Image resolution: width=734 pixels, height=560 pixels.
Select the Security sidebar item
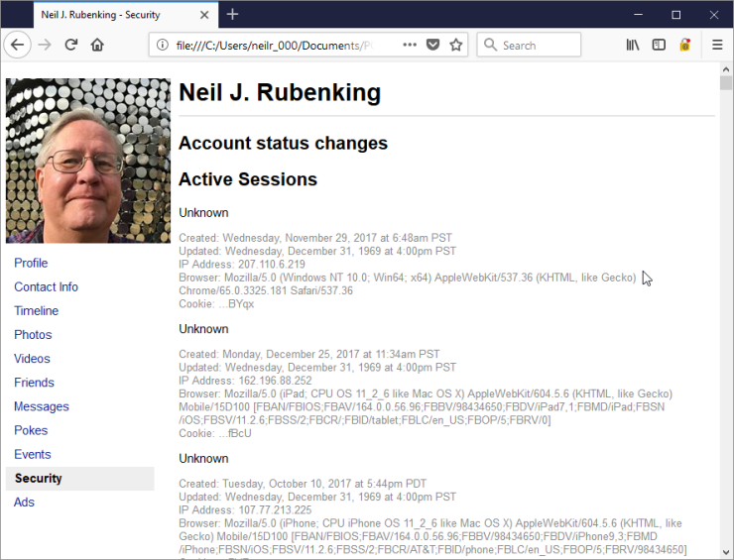[x=80, y=478]
